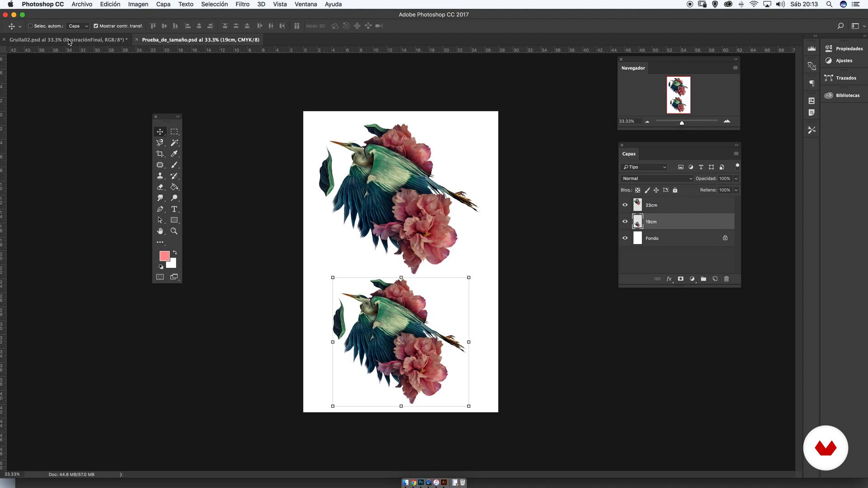Click the foreground color swatch

point(164,256)
